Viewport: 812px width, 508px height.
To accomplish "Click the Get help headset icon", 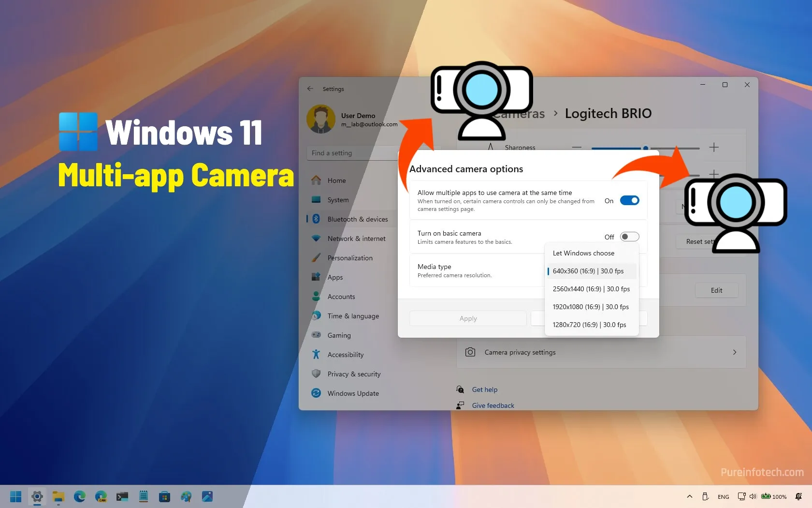I will pos(460,389).
